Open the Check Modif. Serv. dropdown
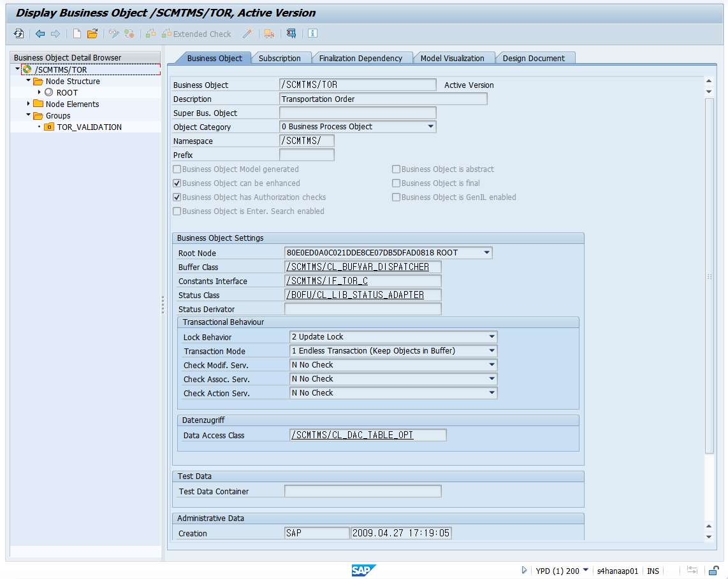Viewport: 728px width, 579px height. 491,364
